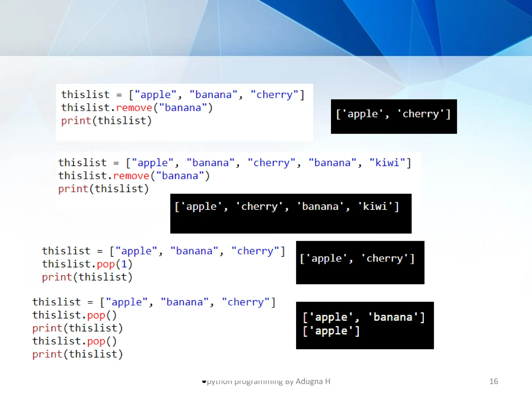Select ['apple', 'cherry'] output beside the three-fruit remove code
Viewport: 532px width, 399px height.
tap(393, 114)
